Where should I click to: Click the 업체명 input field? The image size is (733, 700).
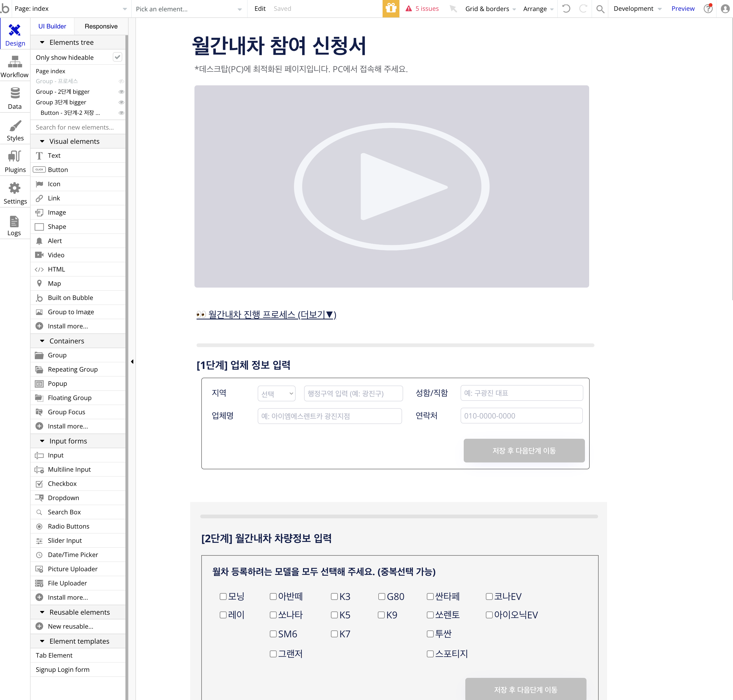(x=330, y=416)
